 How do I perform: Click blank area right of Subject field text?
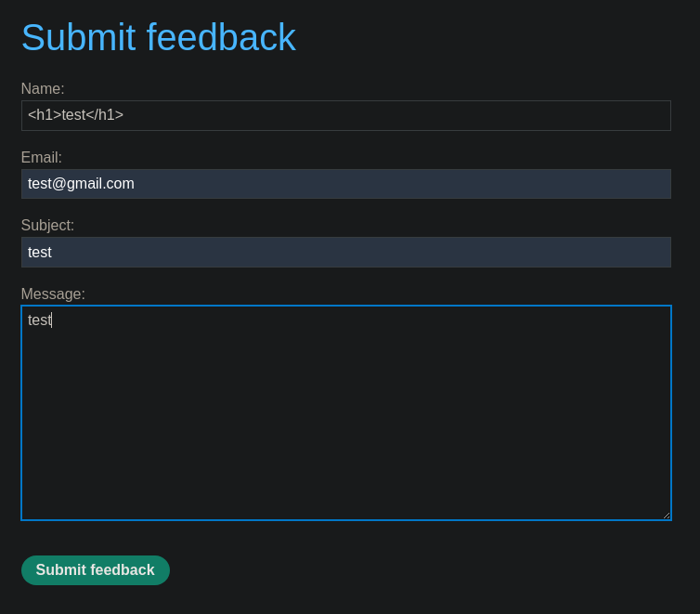[371, 253]
